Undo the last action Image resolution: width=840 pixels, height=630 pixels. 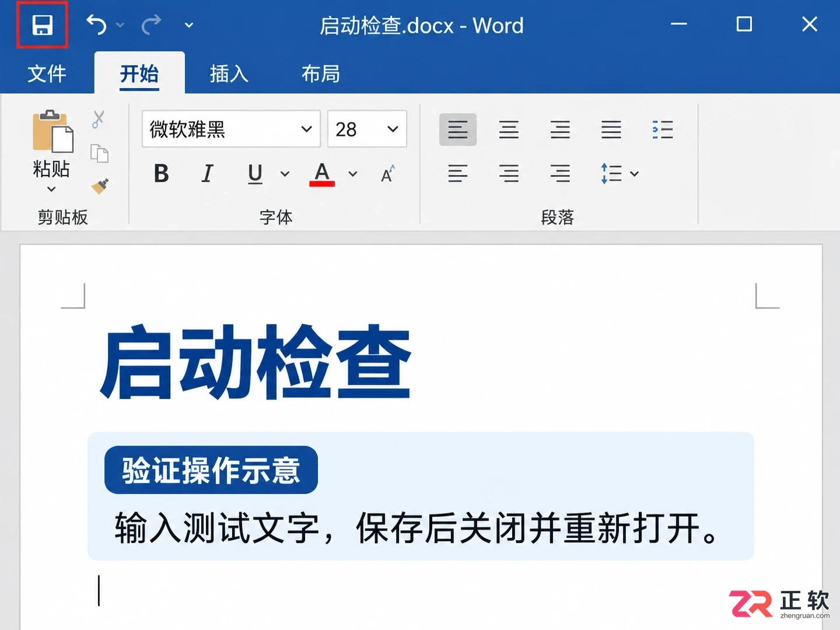click(96, 25)
